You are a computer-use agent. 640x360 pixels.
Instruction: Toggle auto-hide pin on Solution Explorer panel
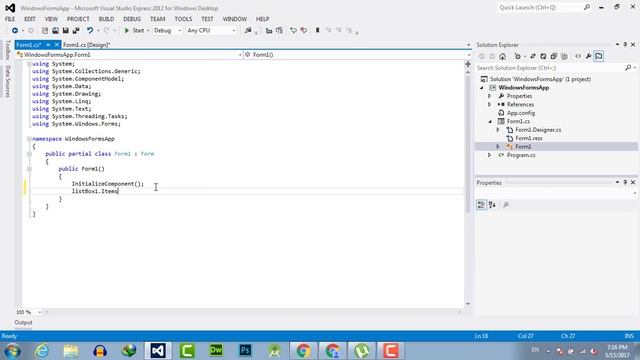pos(625,44)
